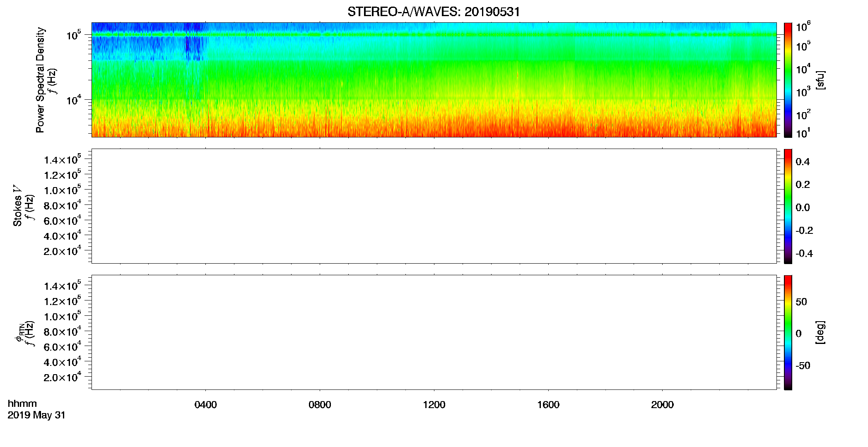Click the 10^5 frequency tick of the spectrogram
868x447 pixels.
[x=73, y=35]
